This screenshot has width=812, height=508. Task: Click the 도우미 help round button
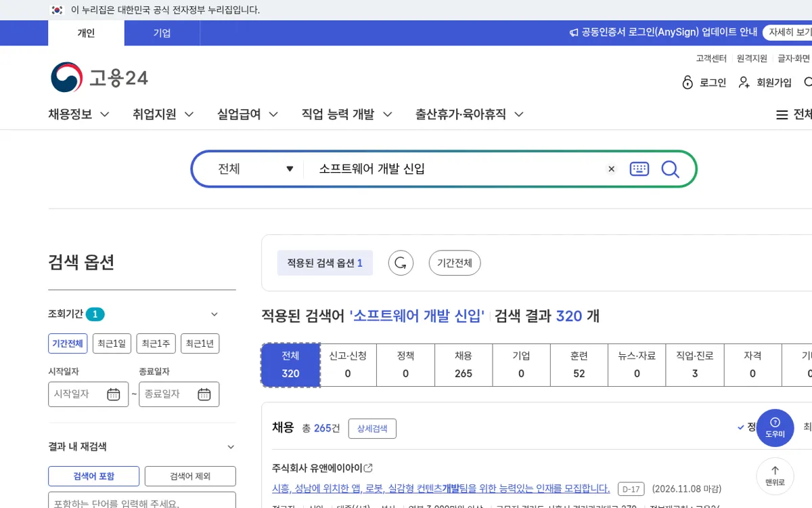(x=775, y=427)
